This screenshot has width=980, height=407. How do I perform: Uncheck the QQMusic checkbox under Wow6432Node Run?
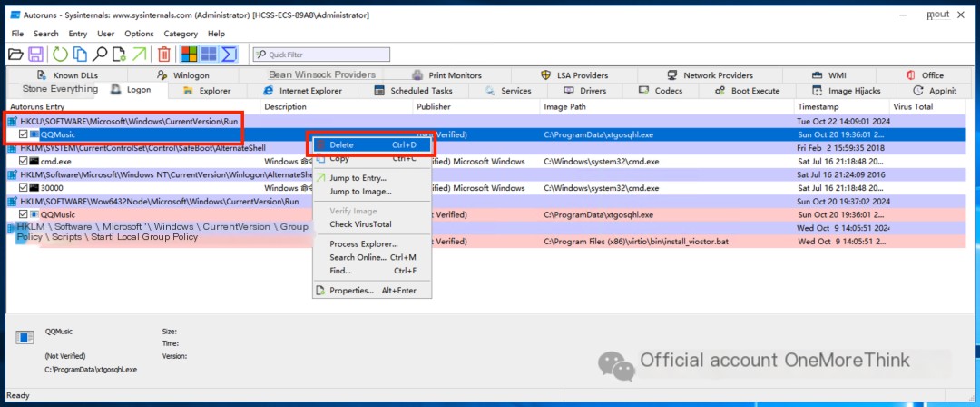click(x=23, y=214)
